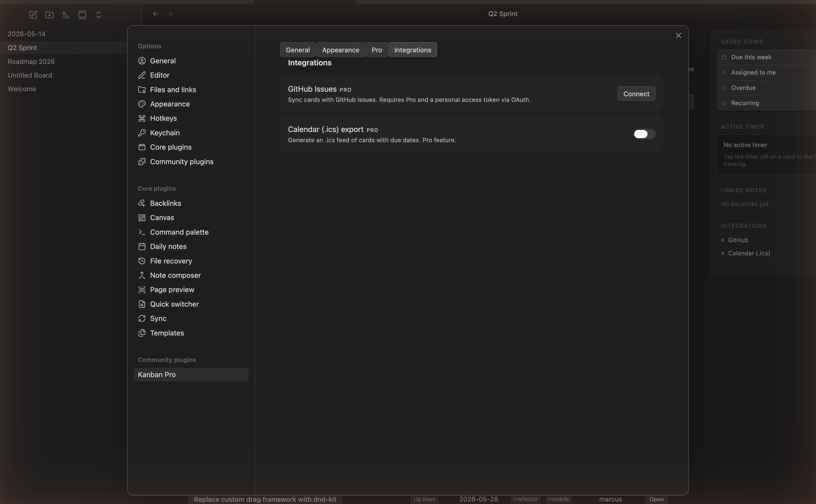The width and height of the screenshot is (816, 504).
Task: Click the sort order icon
Action: pyautogui.click(x=66, y=15)
